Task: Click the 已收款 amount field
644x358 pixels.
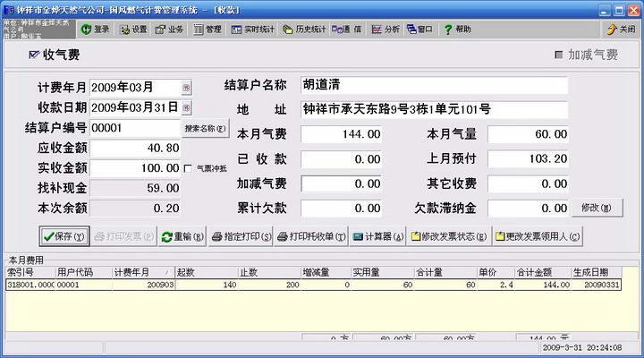Action: [342, 159]
